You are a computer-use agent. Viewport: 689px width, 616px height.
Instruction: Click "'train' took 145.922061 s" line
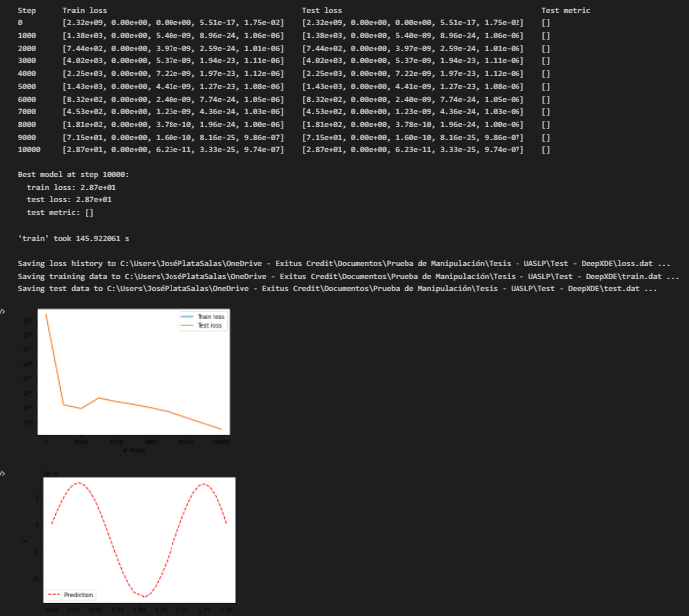click(74, 238)
